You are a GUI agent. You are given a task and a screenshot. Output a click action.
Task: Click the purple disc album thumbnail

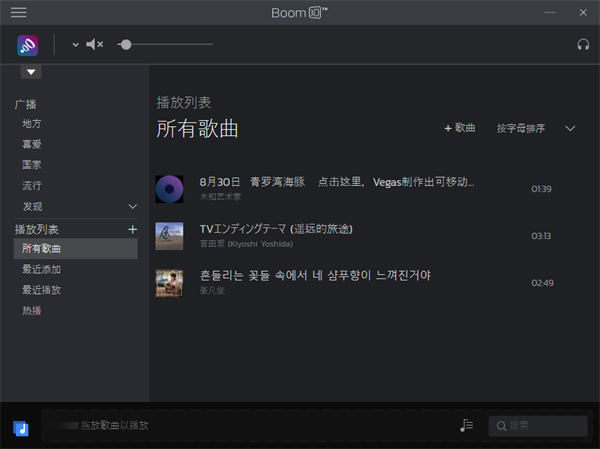(169, 189)
